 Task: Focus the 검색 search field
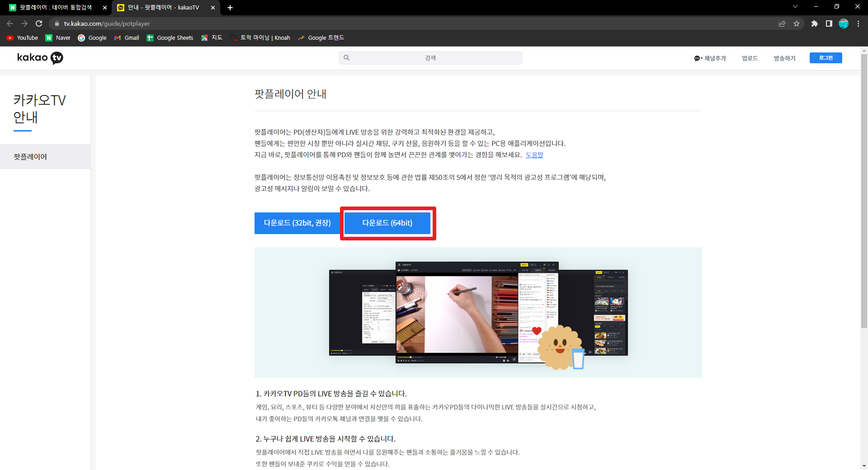[430, 58]
